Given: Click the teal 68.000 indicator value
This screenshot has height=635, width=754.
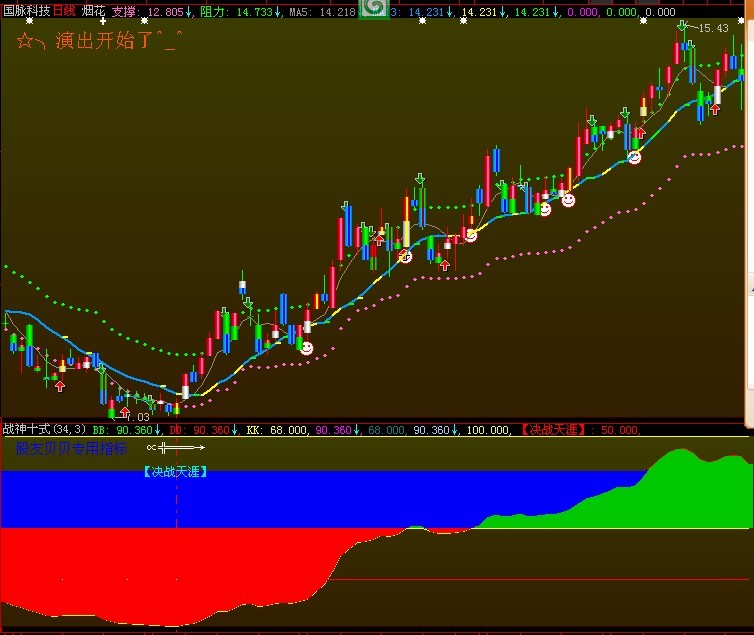Looking at the screenshot, I should (386, 430).
